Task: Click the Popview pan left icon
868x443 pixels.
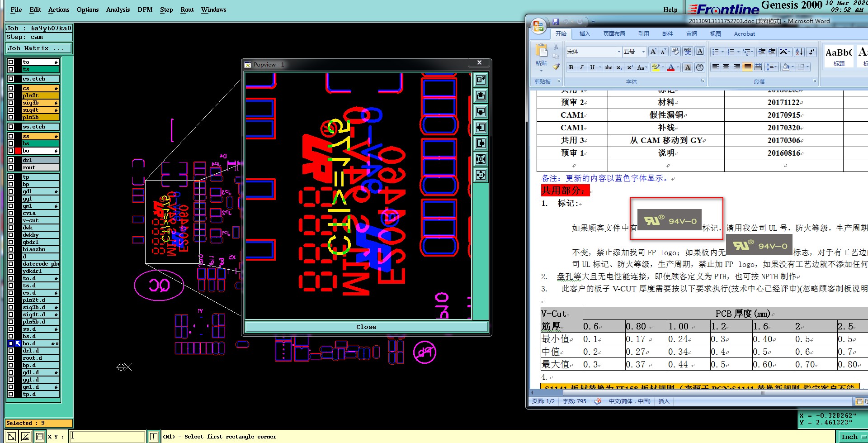Action: (x=481, y=127)
